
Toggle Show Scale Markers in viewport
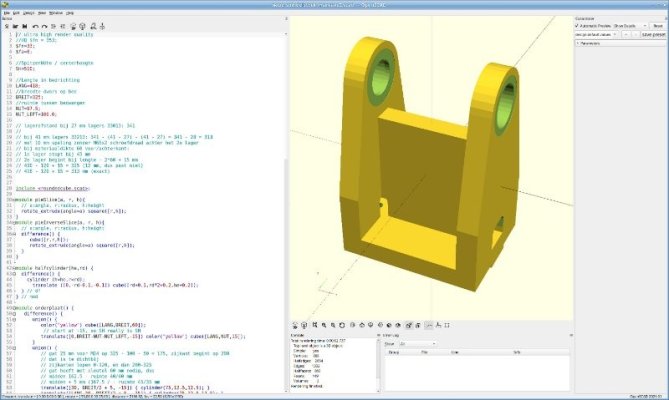(x=438, y=325)
